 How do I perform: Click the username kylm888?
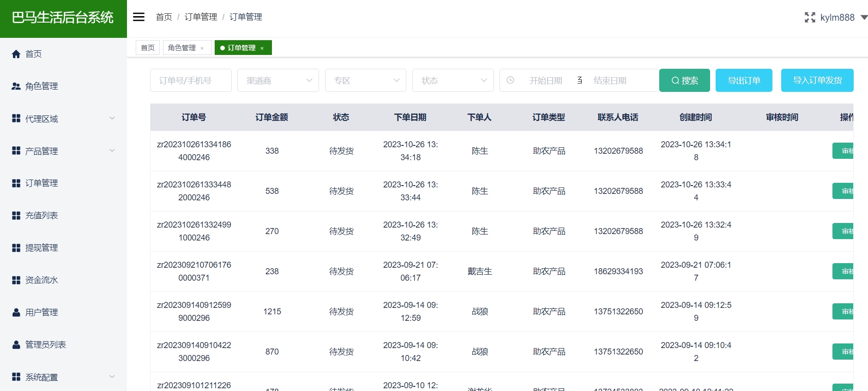point(837,18)
